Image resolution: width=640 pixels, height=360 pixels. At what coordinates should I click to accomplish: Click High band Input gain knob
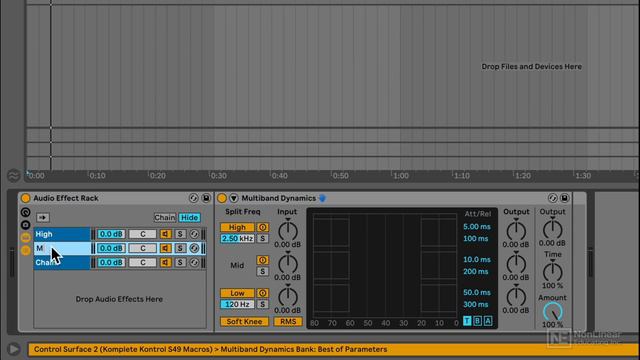288,231
